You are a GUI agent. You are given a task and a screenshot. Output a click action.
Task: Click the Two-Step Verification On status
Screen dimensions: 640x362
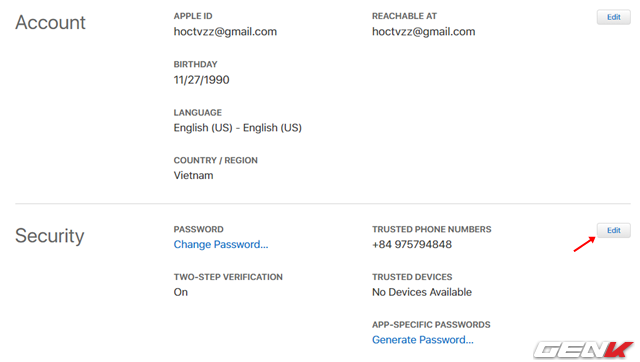click(x=181, y=292)
